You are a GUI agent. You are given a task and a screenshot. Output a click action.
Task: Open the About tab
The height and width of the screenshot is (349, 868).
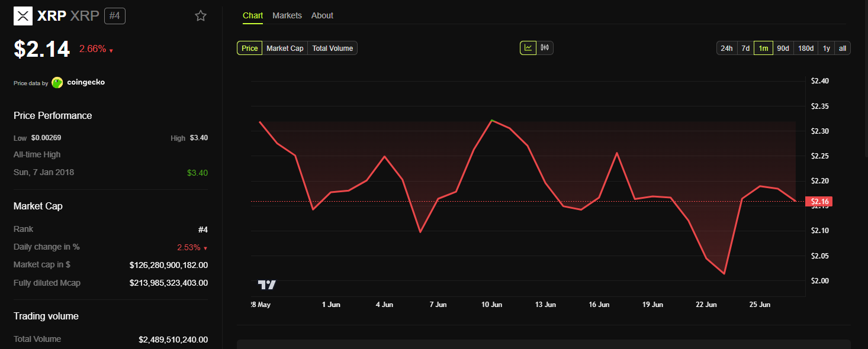point(322,15)
